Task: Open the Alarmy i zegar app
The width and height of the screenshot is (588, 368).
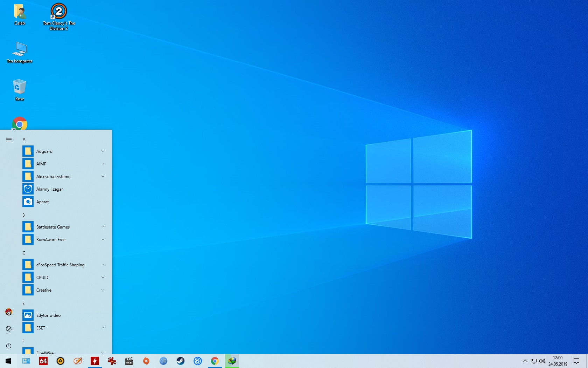Action: tap(64, 189)
